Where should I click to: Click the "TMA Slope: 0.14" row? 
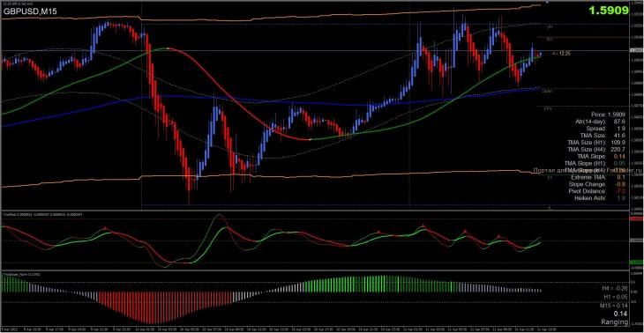coord(602,156)
